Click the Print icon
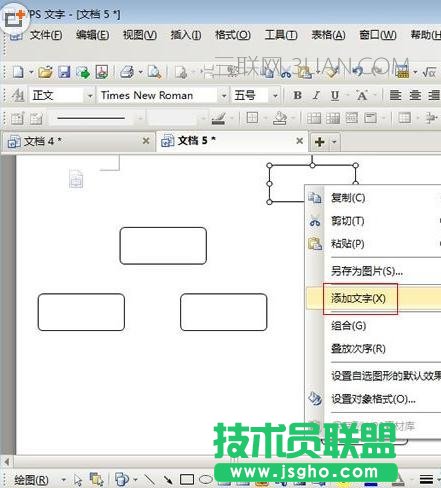441x488 pixels. (127, 72)
